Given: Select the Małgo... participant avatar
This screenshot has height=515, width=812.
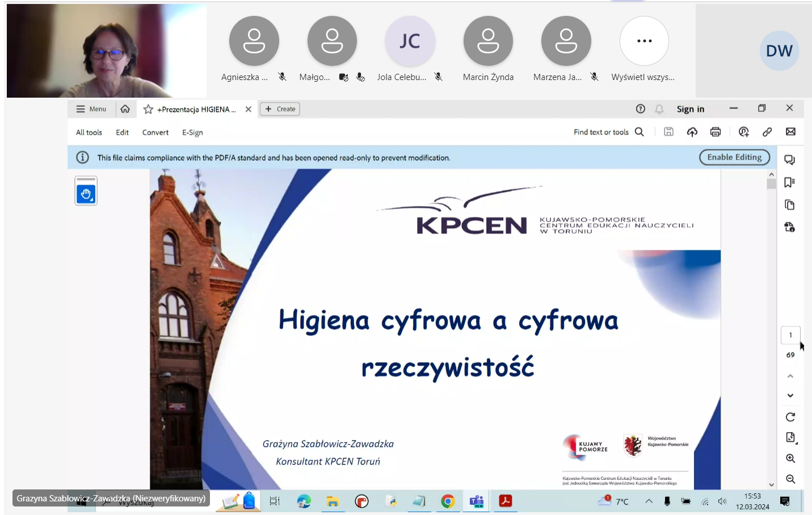Looking at the screenshot, I should coord(332,41).
